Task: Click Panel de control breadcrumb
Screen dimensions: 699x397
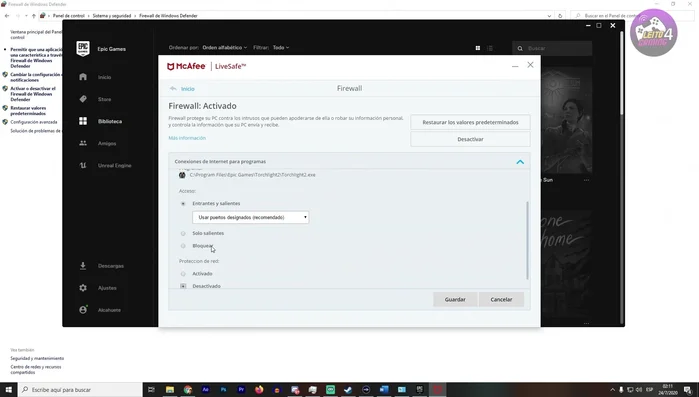Action: [x=69, y=16]
